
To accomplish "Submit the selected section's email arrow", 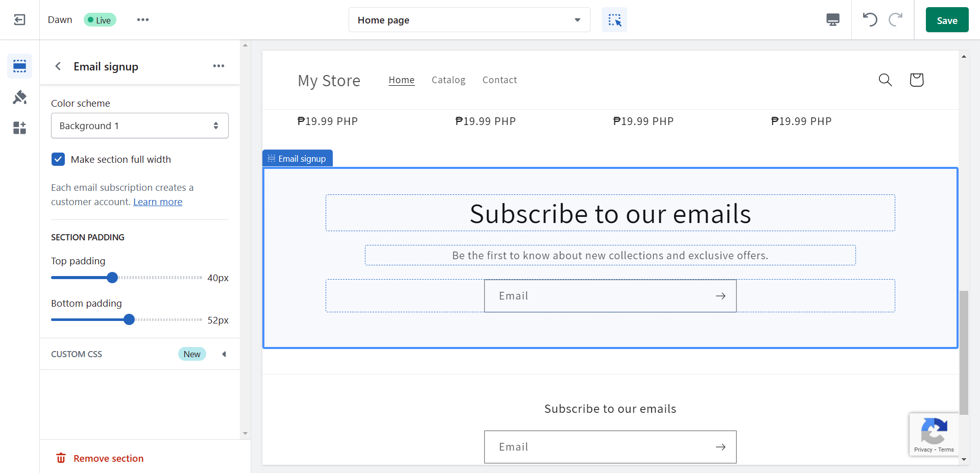I will (721, 296).
